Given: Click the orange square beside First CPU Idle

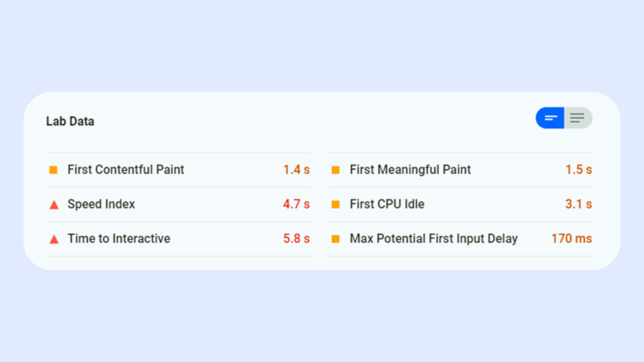Looking at the screenshot, I should point(336,204).
